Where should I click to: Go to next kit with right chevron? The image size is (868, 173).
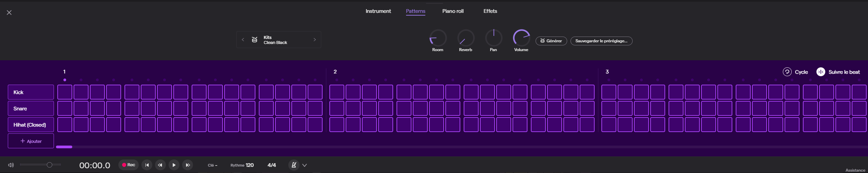click(314, 40)
